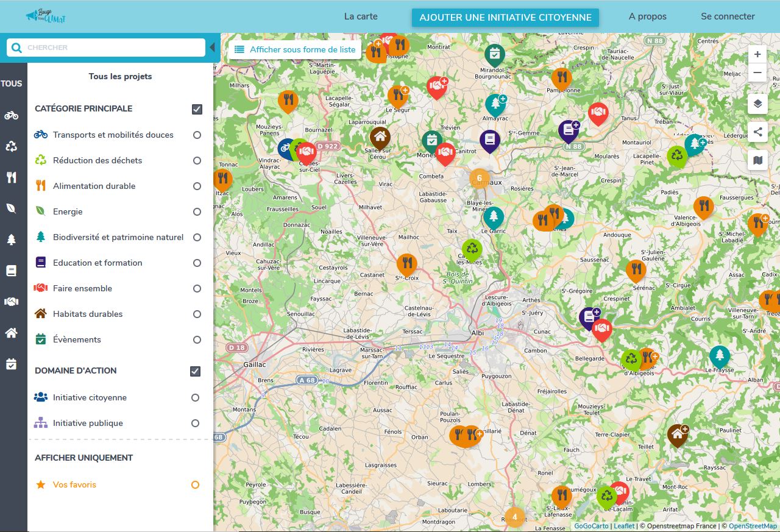Open the map layers icon
The width and height of the screenshot is (780, 532).
(x=757, y=104)
